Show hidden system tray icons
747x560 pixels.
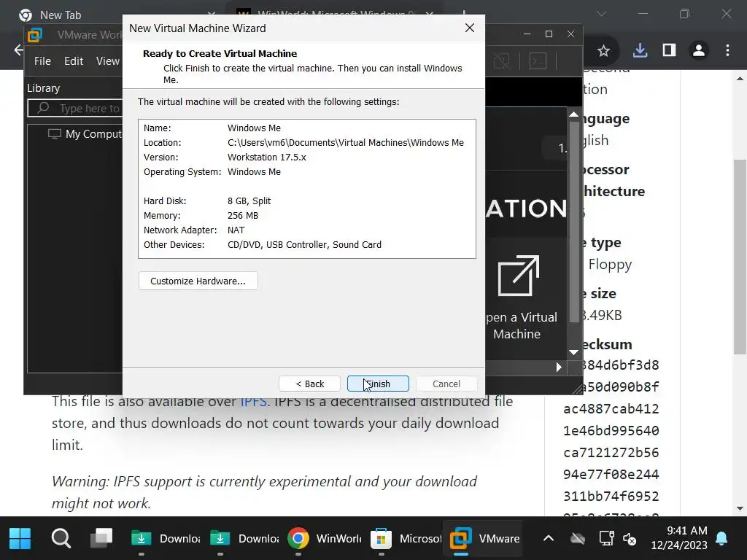[x=549, y=539]
